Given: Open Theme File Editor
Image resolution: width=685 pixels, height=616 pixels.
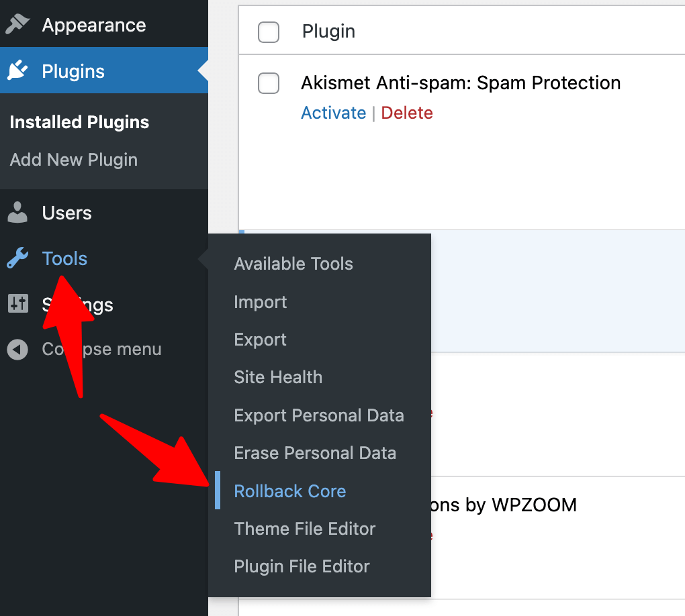Looking at the screenshot, I should click(305, 529).
